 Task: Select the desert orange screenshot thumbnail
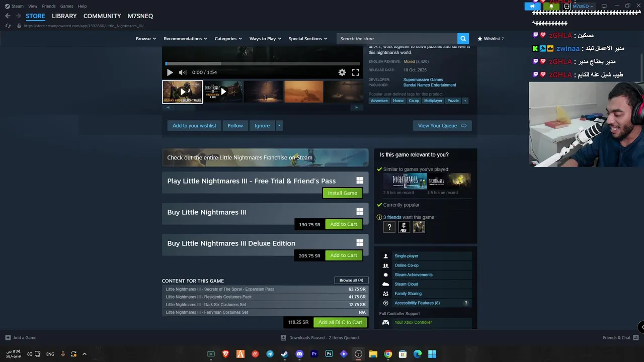click(304, 92)
